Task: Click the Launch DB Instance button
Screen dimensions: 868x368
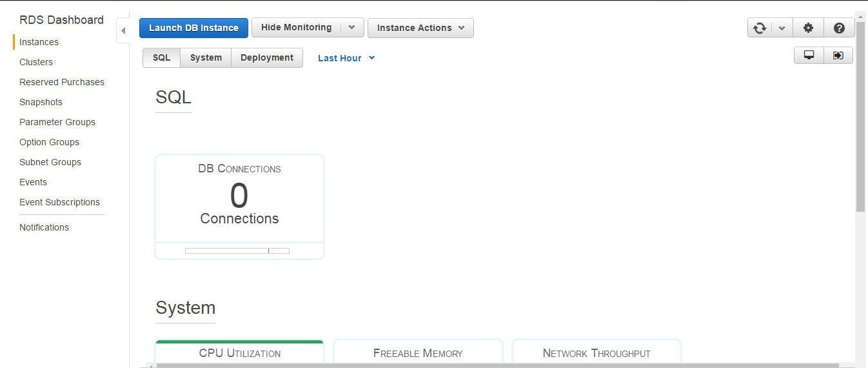Action: 193,28
